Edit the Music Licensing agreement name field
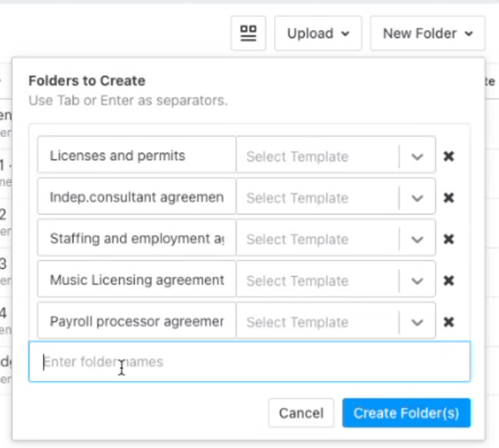 [136, 281]
